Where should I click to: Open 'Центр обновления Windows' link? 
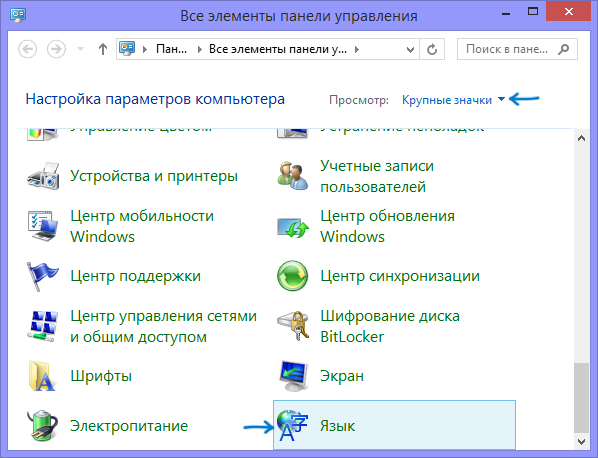[387, 226]
